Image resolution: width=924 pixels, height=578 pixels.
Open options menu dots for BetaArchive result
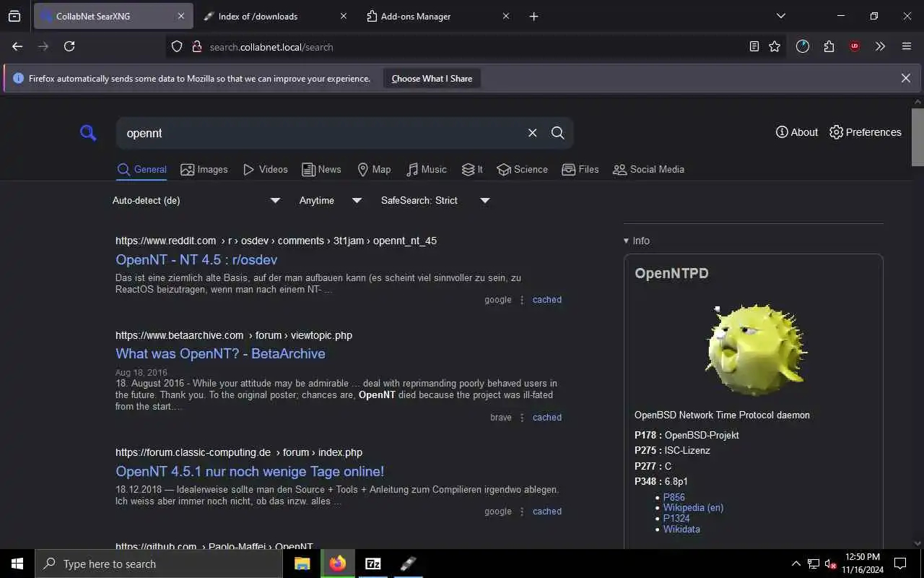pos(522,418)
